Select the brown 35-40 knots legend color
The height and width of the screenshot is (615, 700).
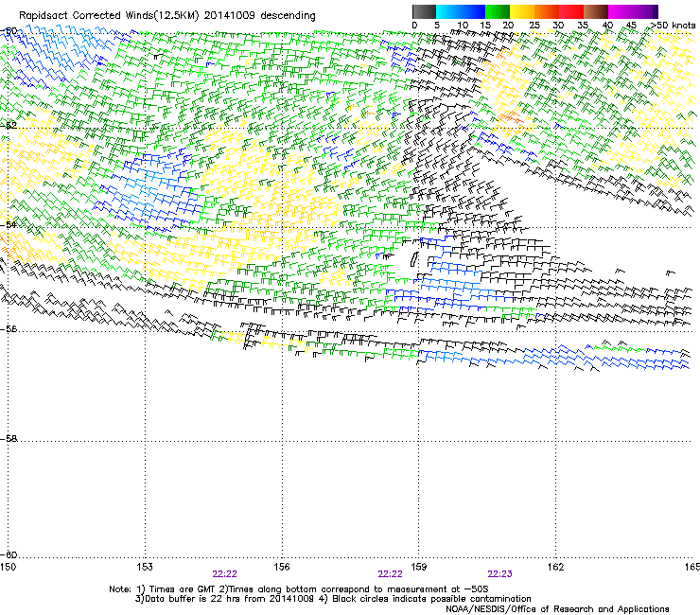click(596, 11)
